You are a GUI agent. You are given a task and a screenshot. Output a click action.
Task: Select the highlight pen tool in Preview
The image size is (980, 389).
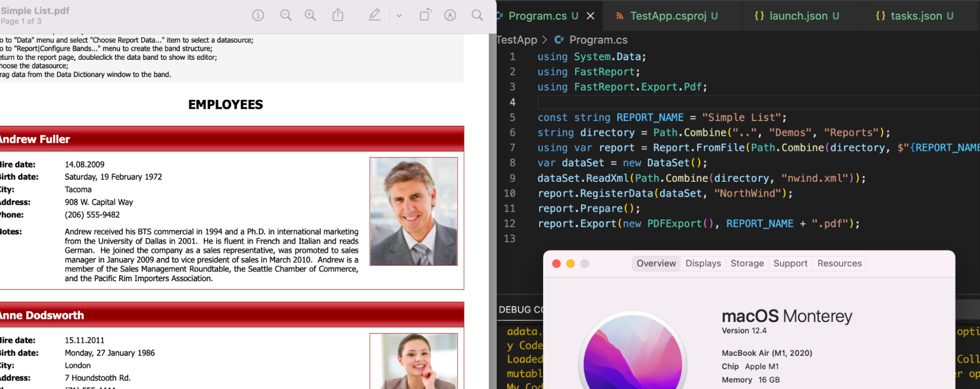[375, 15]
